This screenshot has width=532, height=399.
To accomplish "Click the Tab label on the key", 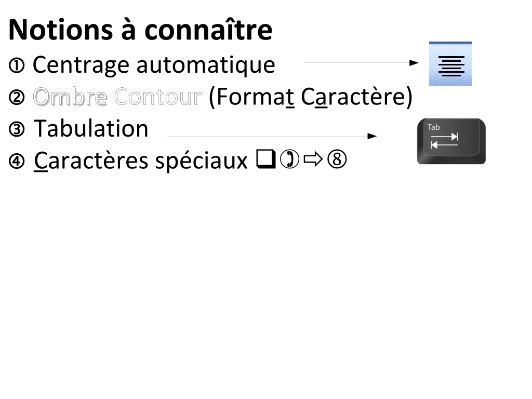I will point(433,128).
